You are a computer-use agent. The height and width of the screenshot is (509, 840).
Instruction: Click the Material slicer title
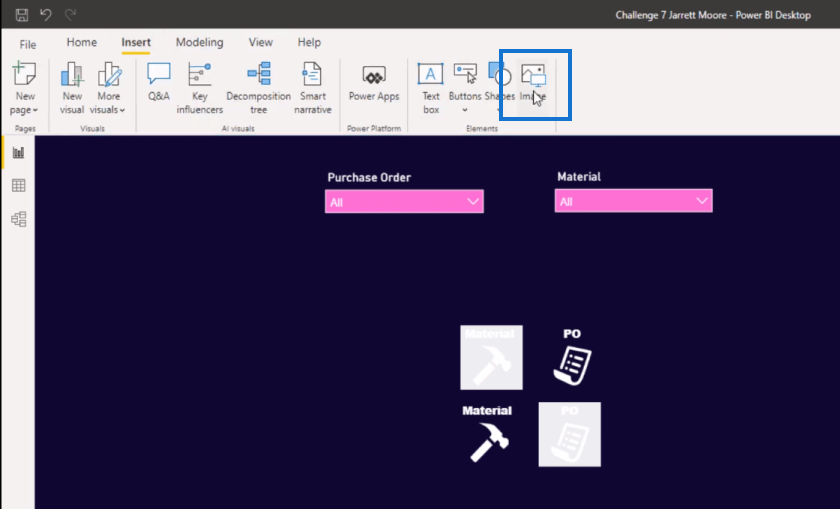point(579,177)
